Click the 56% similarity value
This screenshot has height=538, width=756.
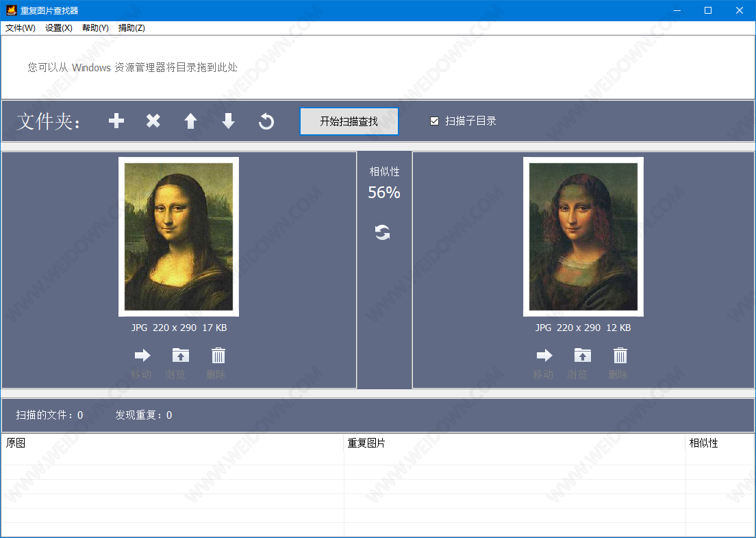point(384,193)
